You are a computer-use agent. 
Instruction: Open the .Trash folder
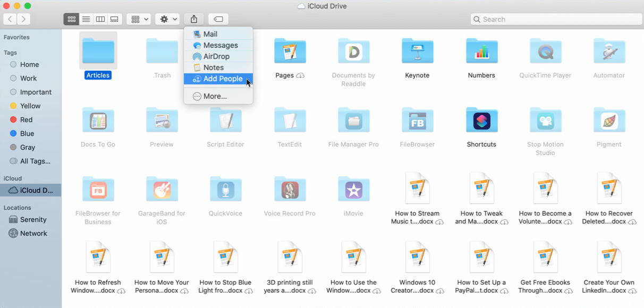tap(162, 51)
